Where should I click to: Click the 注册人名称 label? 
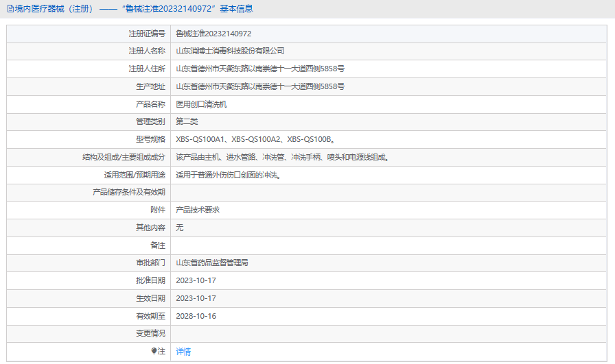(x=147, y=51)
